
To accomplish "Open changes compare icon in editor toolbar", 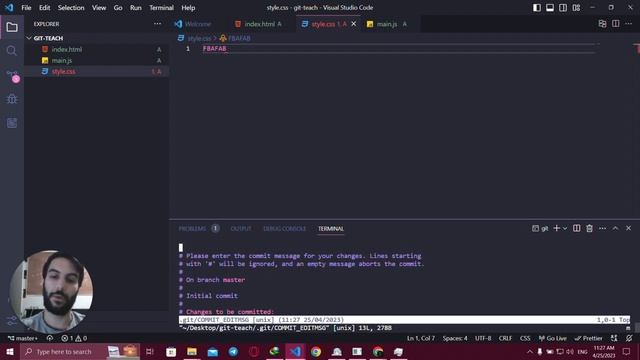I will [x=602, y=24].
